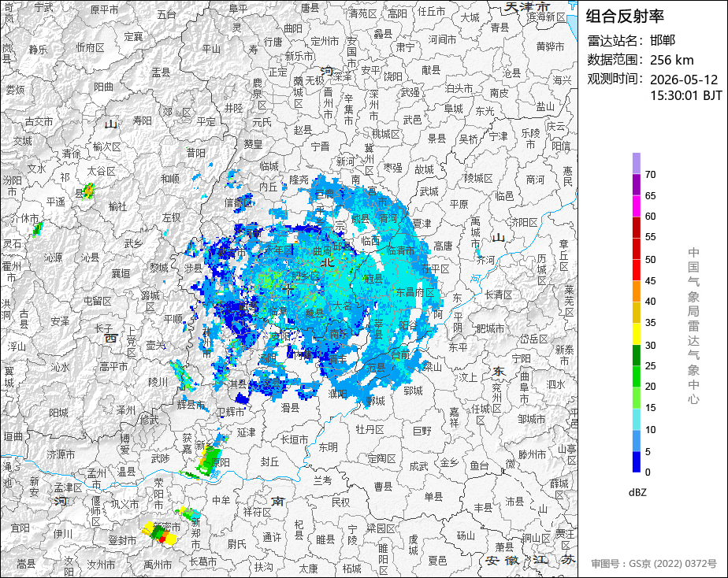The image size is (728, 578).
Task: Click the '巩义市' map label
Action: [x=125, y=504]
